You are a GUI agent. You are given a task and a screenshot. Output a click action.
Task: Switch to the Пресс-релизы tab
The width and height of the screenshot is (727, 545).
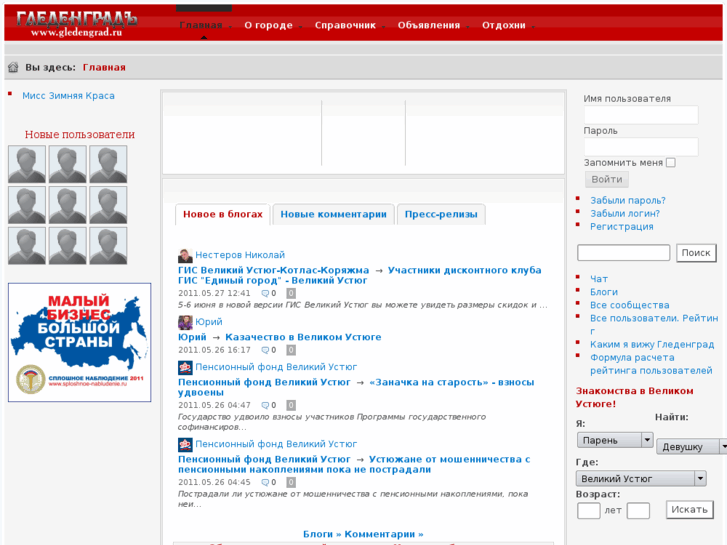click(441, 214)
